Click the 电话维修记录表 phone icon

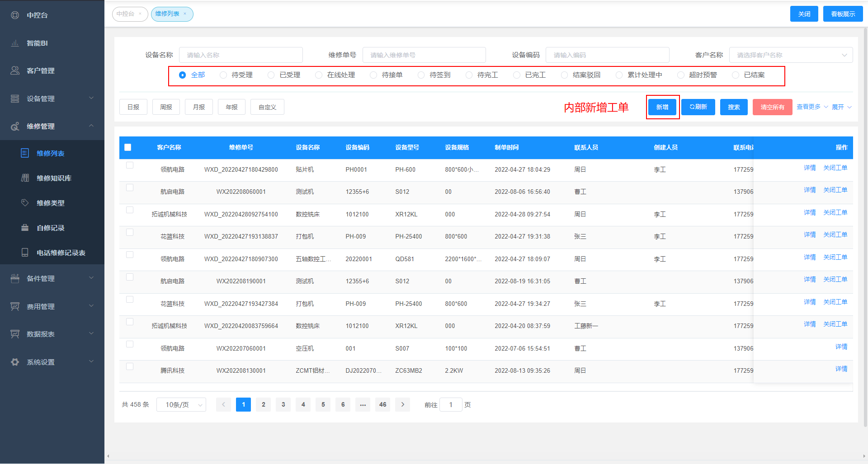25,253
